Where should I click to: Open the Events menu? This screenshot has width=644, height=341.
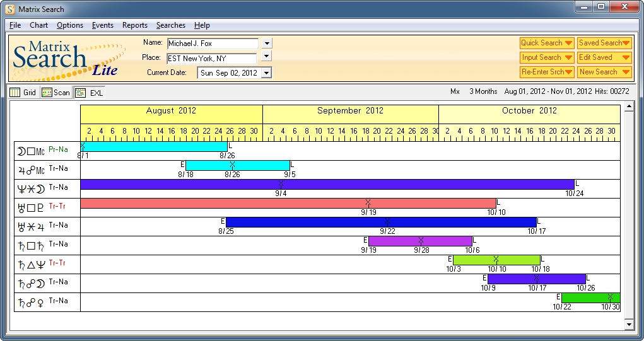tap(103, 25)
